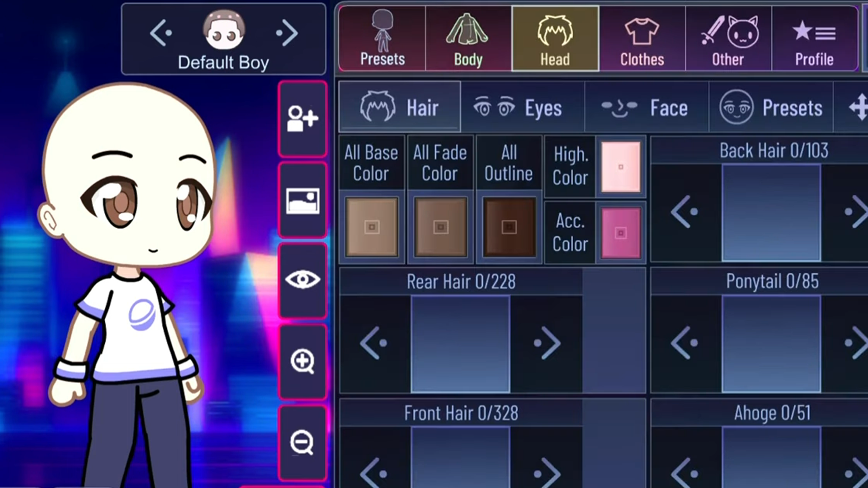Click the Acc. Color label
Image resolution: width=868 pixels, height=488 pixels.
tap(571, 233)
